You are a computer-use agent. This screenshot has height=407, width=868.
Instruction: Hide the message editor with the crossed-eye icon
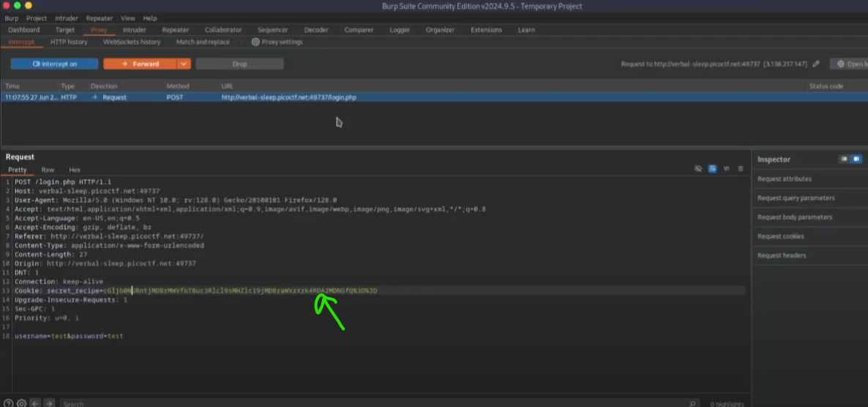click(698, 169)
